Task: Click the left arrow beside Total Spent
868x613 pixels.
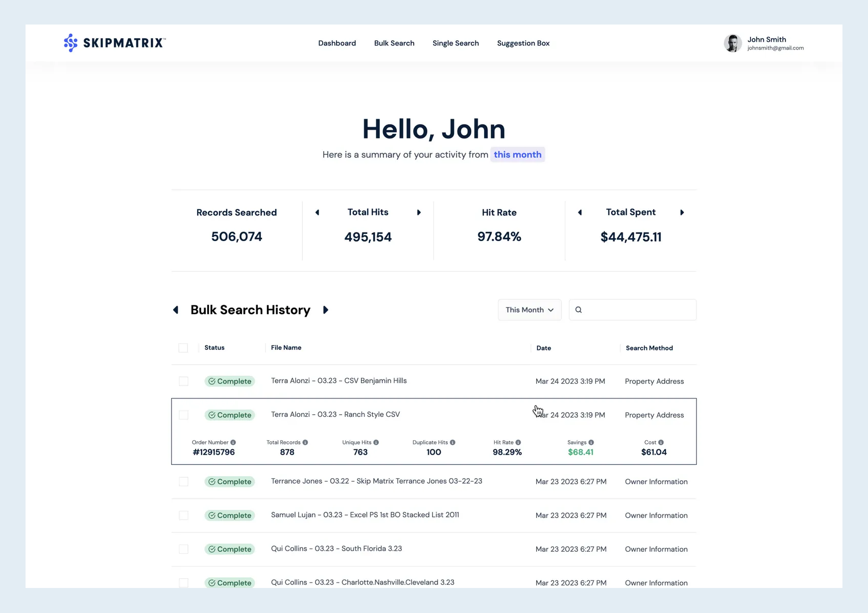Action: point(580,213)
